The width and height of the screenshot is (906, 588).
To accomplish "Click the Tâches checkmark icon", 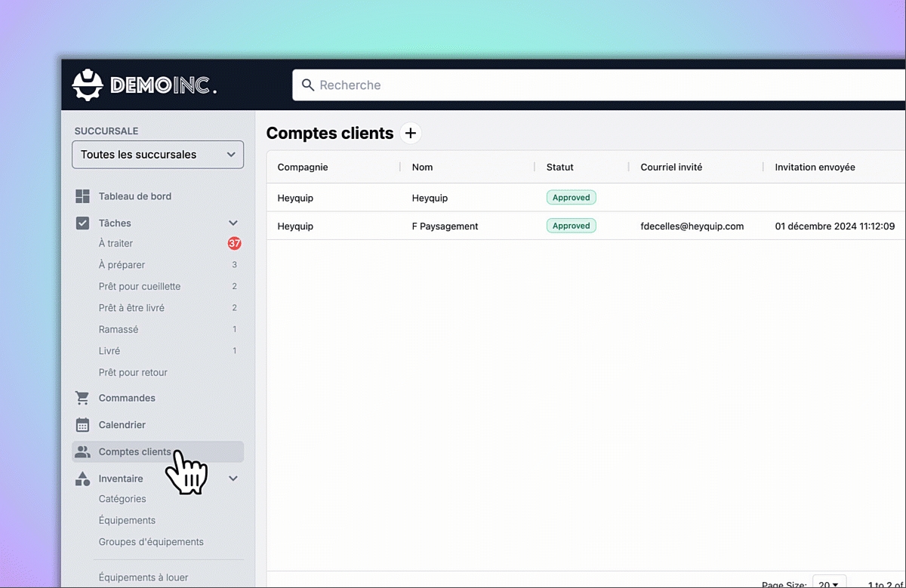I will [83, 223].
